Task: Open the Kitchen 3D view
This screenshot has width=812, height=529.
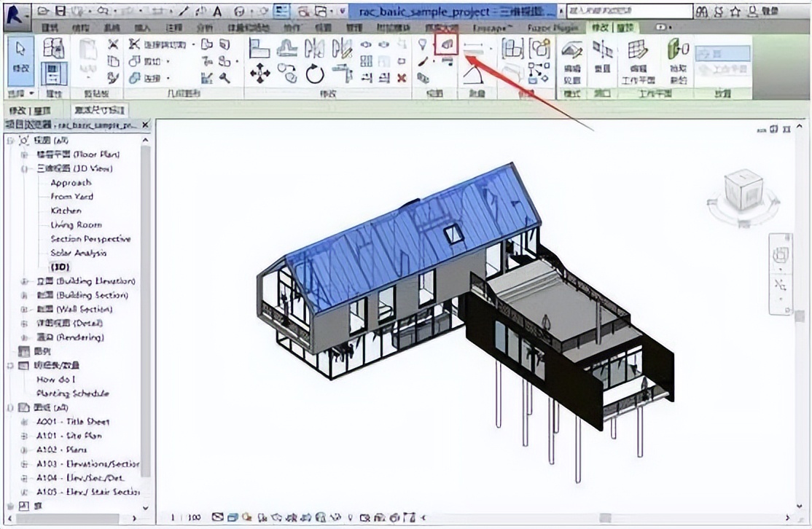Action: [66, 211]
